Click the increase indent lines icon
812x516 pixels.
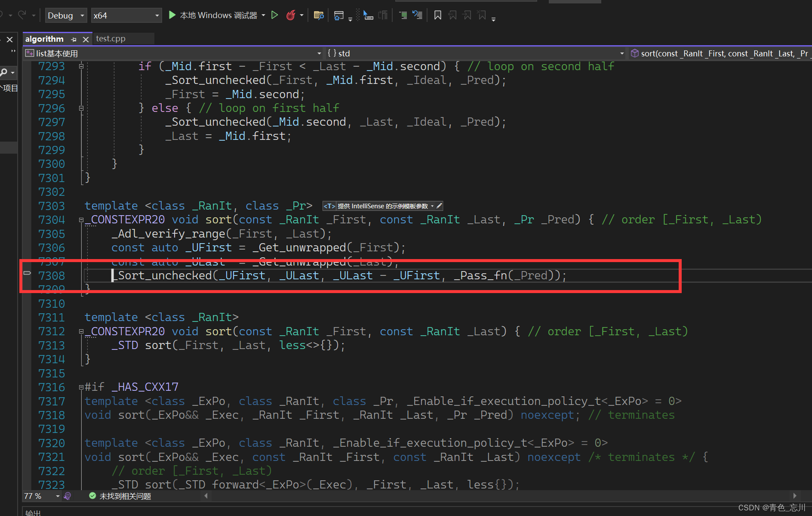tap(403, 15)
